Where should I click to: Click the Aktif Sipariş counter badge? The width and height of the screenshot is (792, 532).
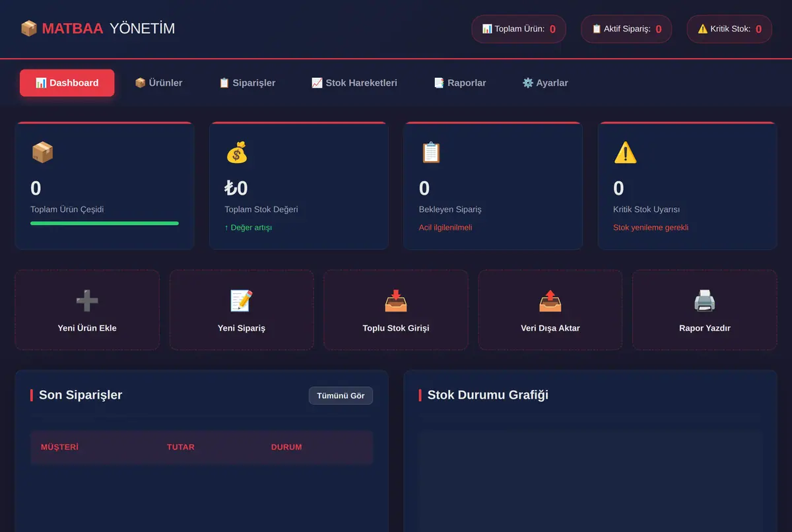(x=626, y=29)
